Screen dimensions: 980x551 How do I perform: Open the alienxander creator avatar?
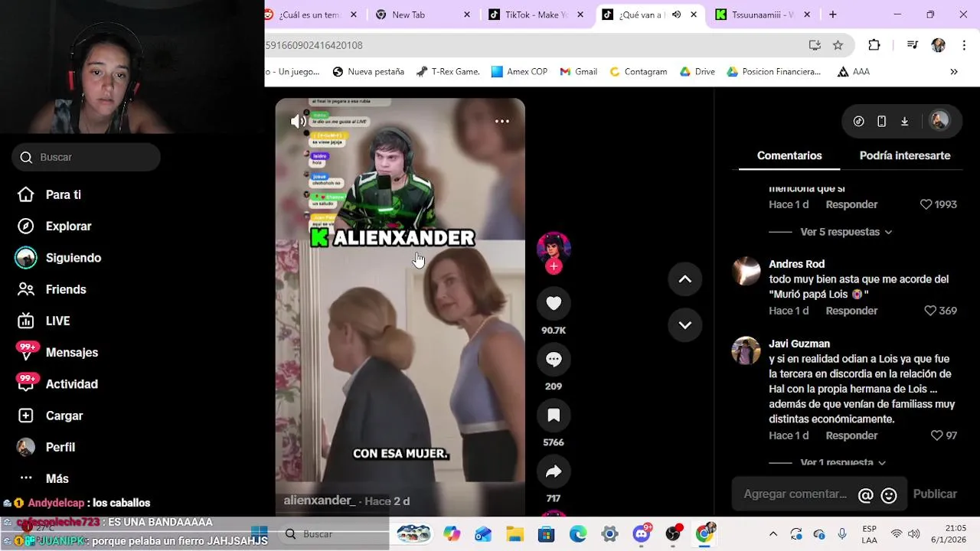(554, 247)
